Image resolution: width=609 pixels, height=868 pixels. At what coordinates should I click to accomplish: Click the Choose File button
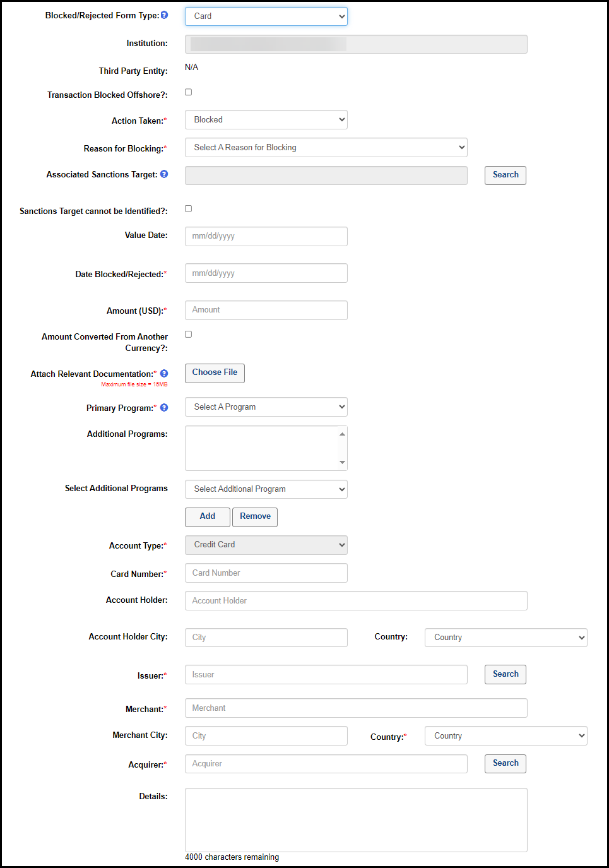coord(215,373)
